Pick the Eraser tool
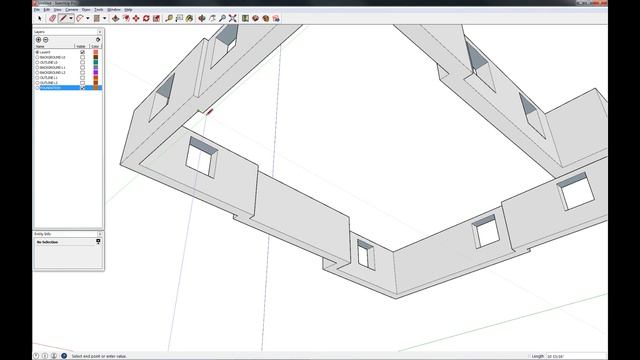The width and height of the screenshot is (640, 360). point(53,18)
